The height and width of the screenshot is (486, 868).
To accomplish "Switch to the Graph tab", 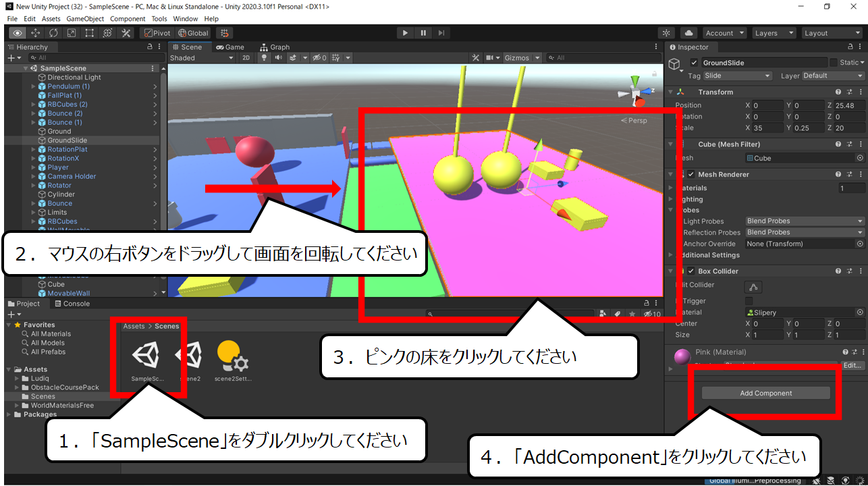I will pos(275,47).
